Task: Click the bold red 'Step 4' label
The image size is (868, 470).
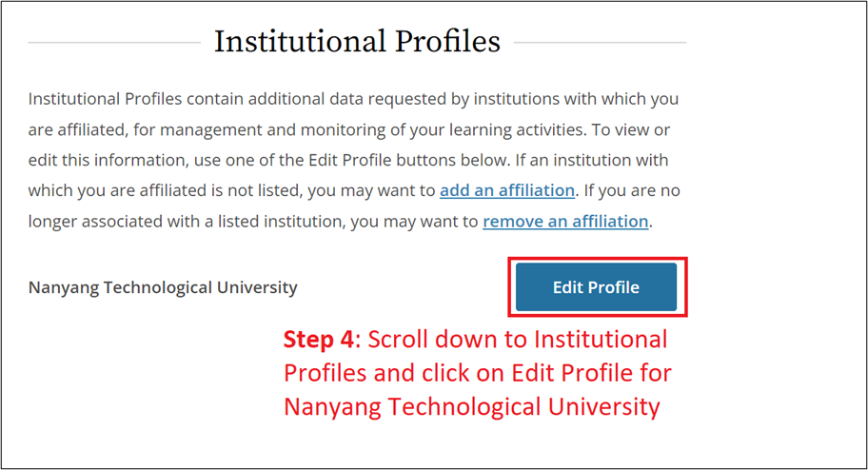Action: point(321,340)
